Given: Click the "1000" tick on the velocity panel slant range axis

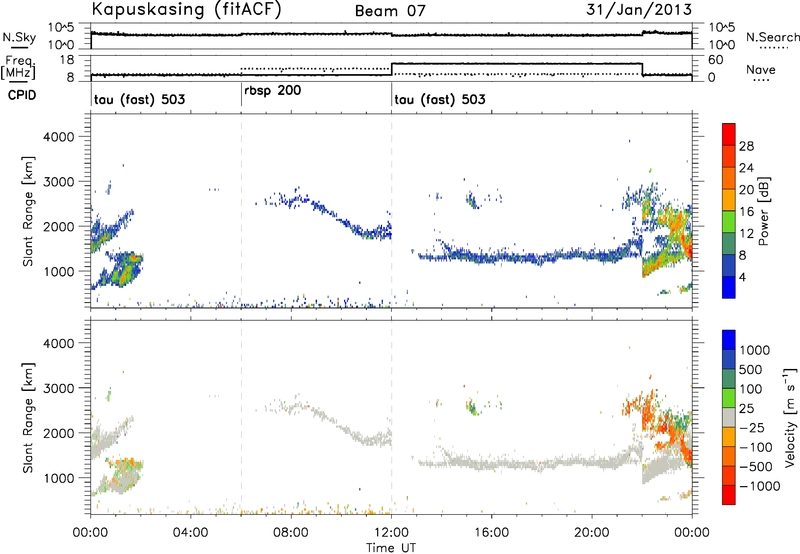Looking at the screenshot, I should coord(58,478).
